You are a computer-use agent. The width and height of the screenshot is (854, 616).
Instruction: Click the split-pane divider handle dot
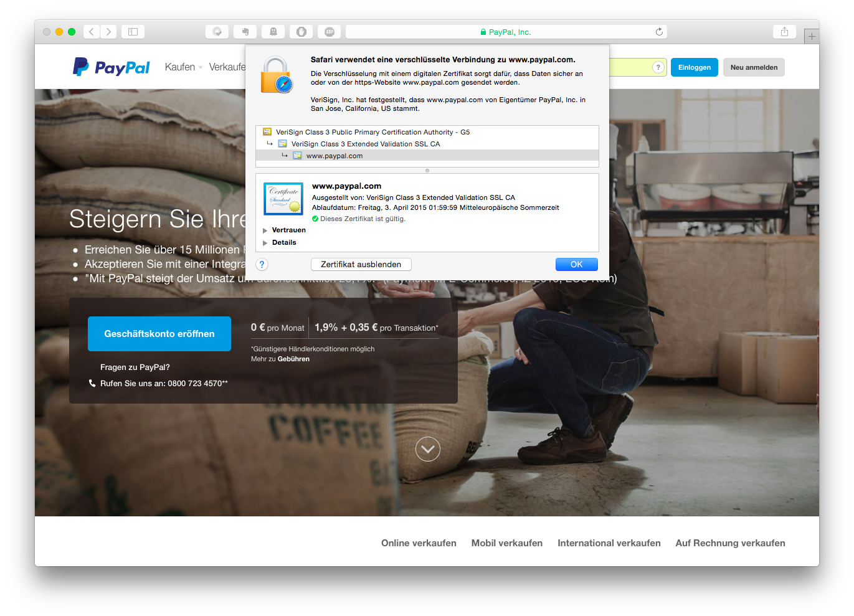427,171
